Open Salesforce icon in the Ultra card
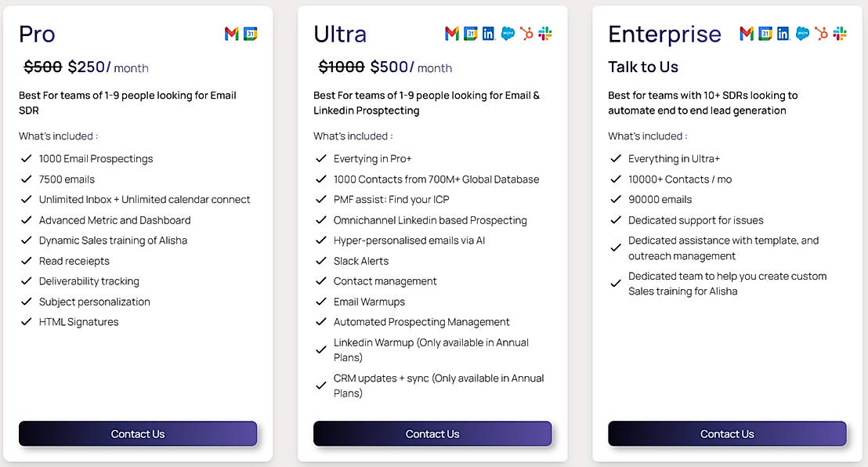 pos(508,34)
